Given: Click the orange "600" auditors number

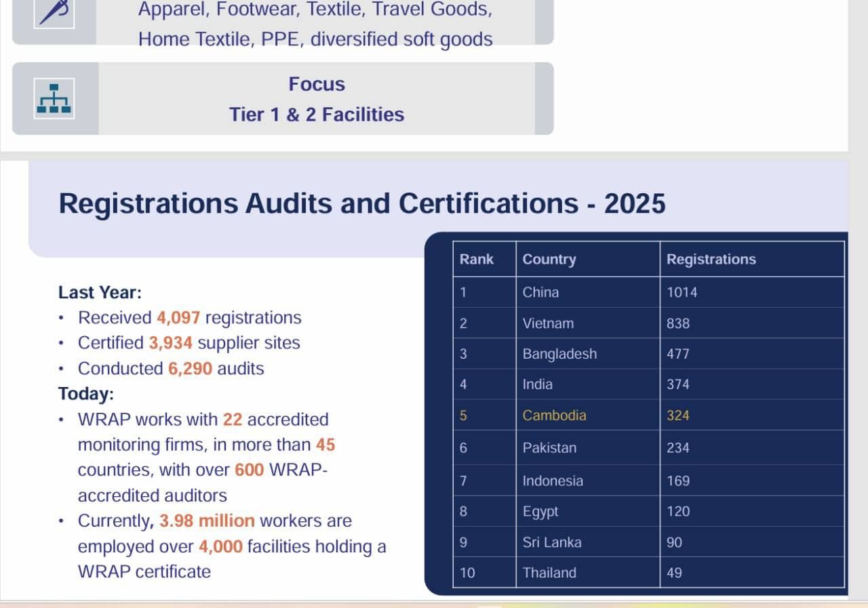Looking at the screenshot, I should [x=250, y=470].
